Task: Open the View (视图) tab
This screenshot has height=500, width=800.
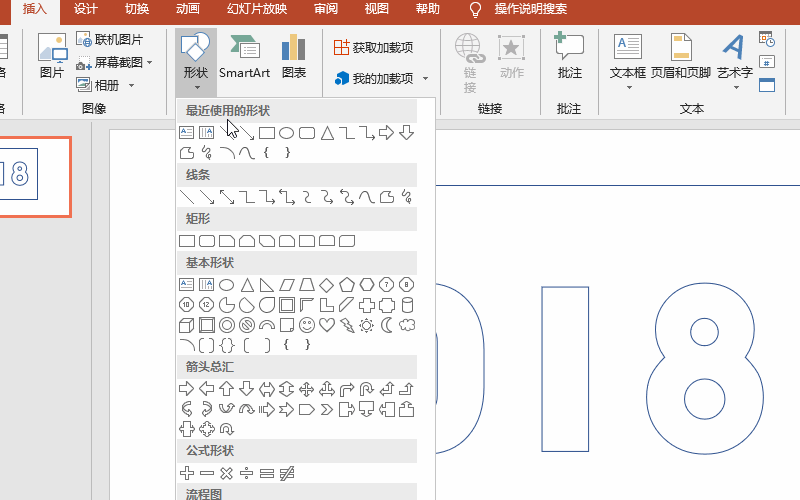Action: (x=377, y=9)
